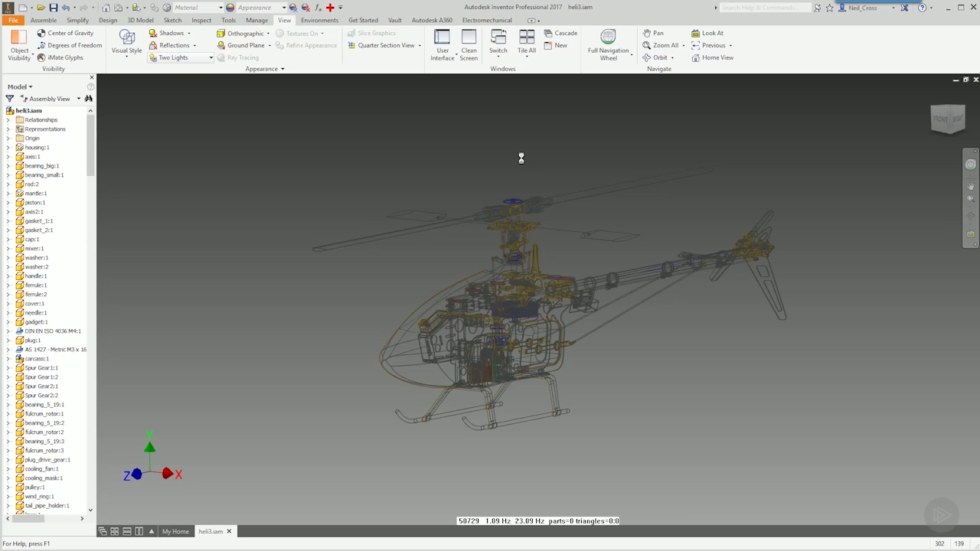Image resolution: width=980 pixels, height=551 pixels.
Task: Switch to the Inspect tab
Action: (x=201, y=20)
